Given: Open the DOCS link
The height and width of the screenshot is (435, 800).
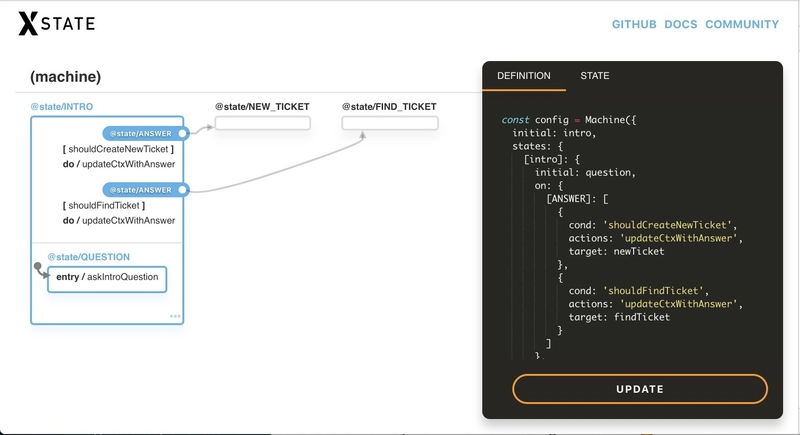Looking at the screenshot, I should 681,24.
